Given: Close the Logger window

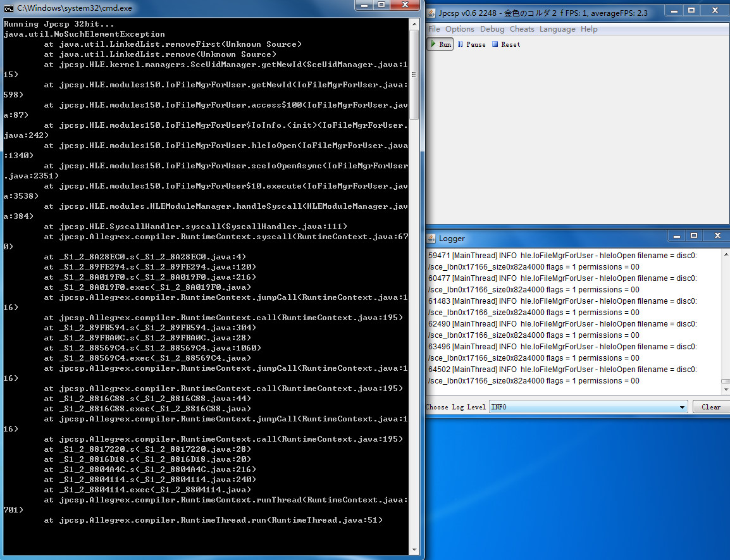Looking at the screenshot, I should pos(717,236).
